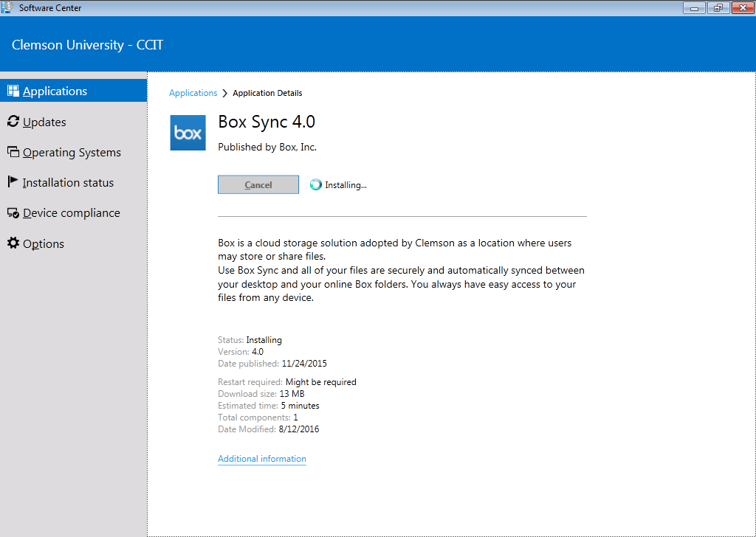Click the Options gear icon
This screenshot has height=537, width=756.
coord(13,243)
